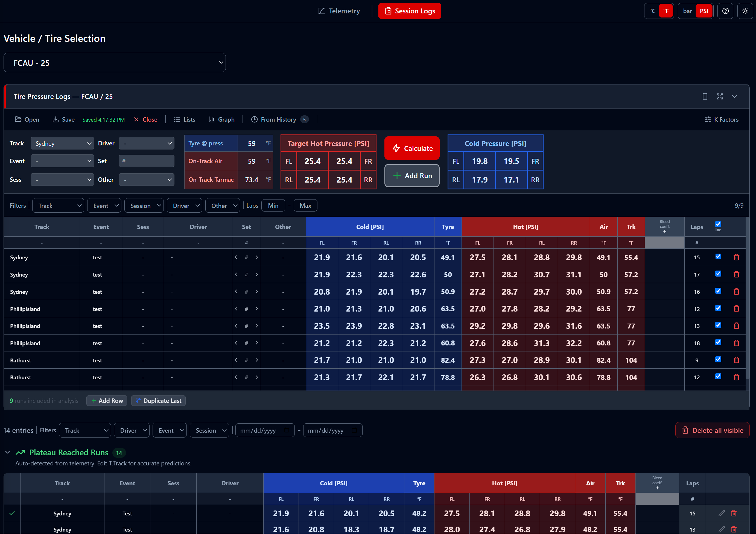The image size is (756, 534).
Task: Click the mobile view icon in logs header
Action: (x=705, y=96)
